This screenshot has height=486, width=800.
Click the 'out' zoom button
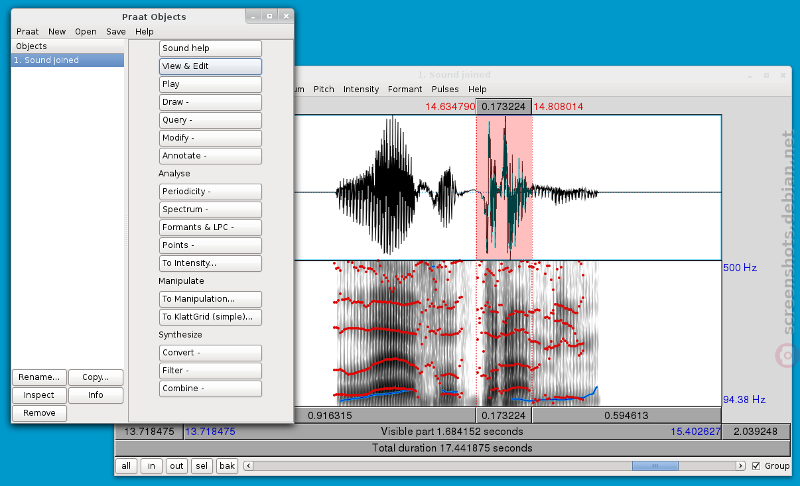[x=177, y=466]
